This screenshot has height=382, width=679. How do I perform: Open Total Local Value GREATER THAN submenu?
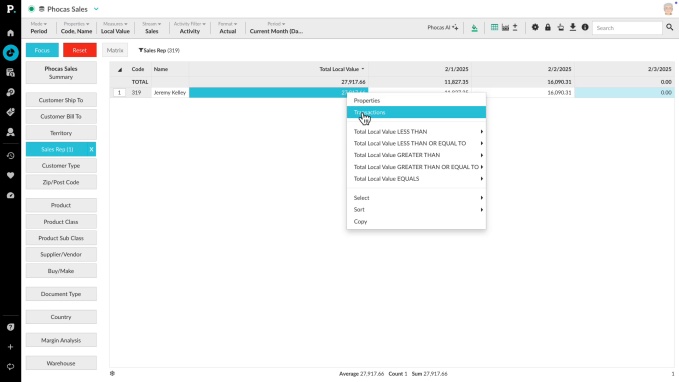pos(416,155)
